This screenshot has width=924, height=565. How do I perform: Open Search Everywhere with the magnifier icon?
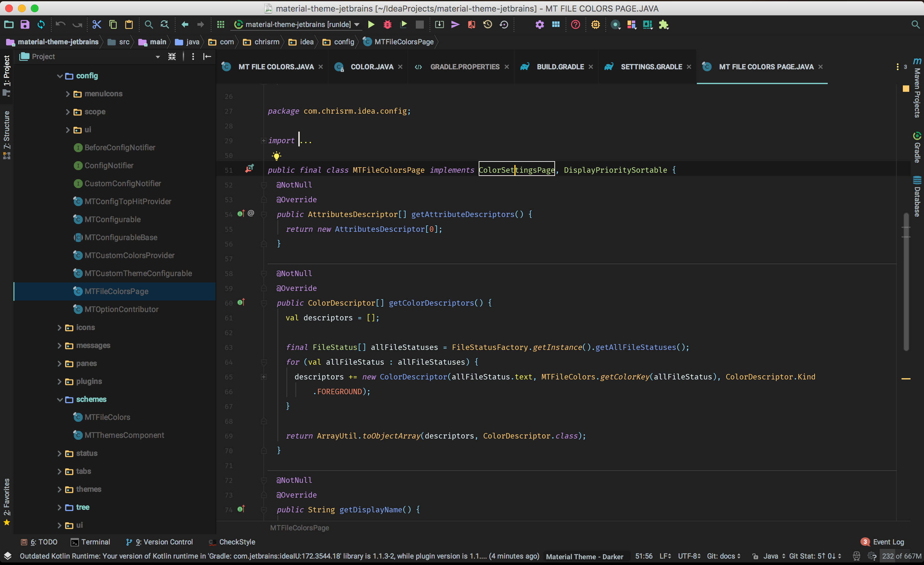(915, 24)
